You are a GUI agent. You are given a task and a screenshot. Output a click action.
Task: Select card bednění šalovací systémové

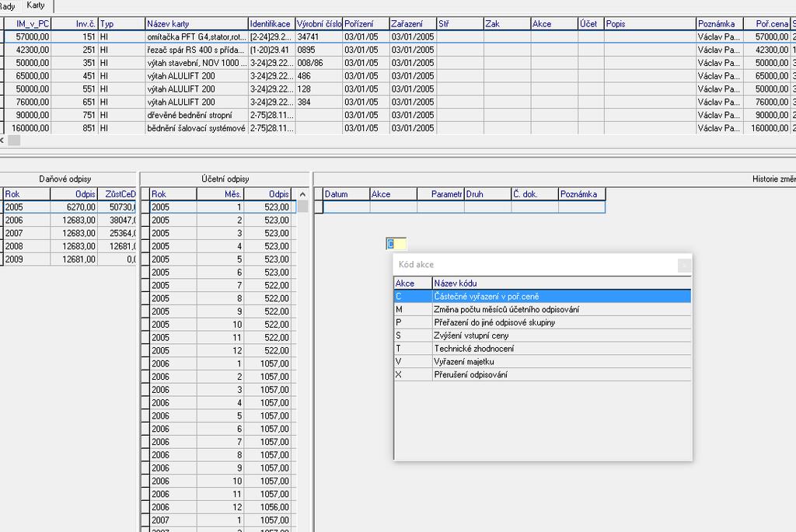coord(197,128)
